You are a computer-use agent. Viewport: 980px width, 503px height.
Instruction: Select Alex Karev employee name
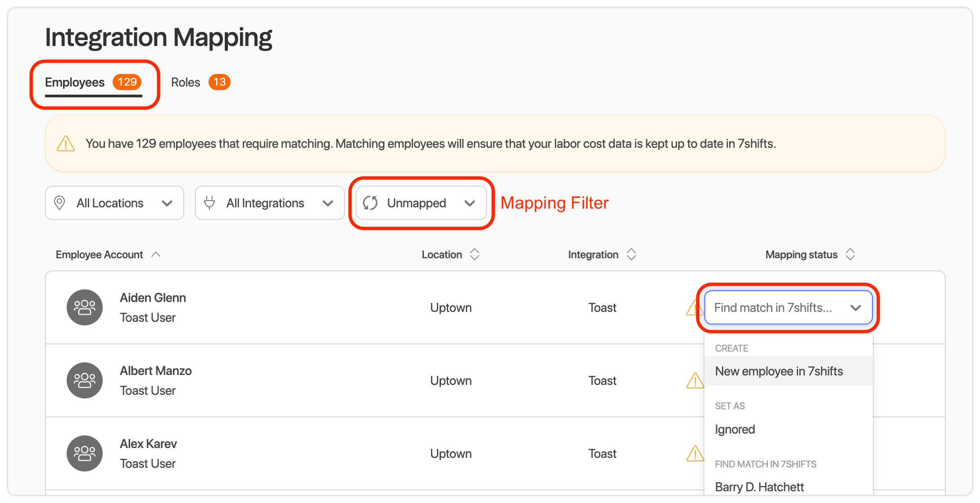point(148,444)
